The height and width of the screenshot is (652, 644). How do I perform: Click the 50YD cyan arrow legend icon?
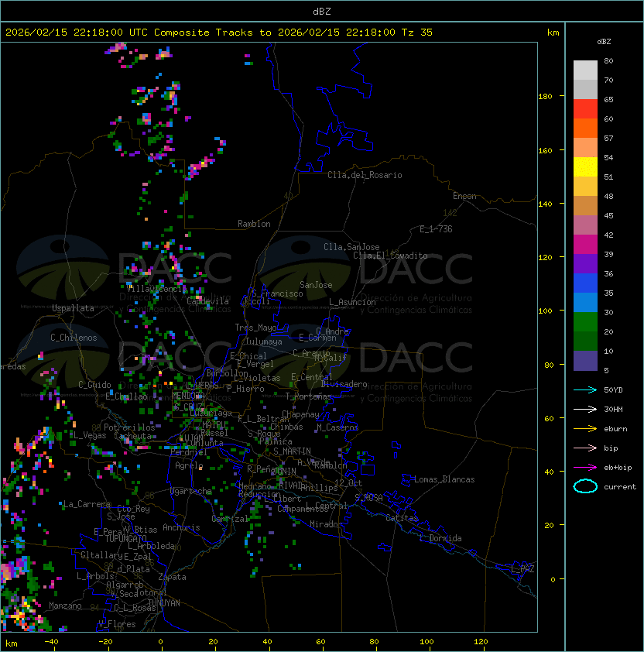[x=585, y=390]
